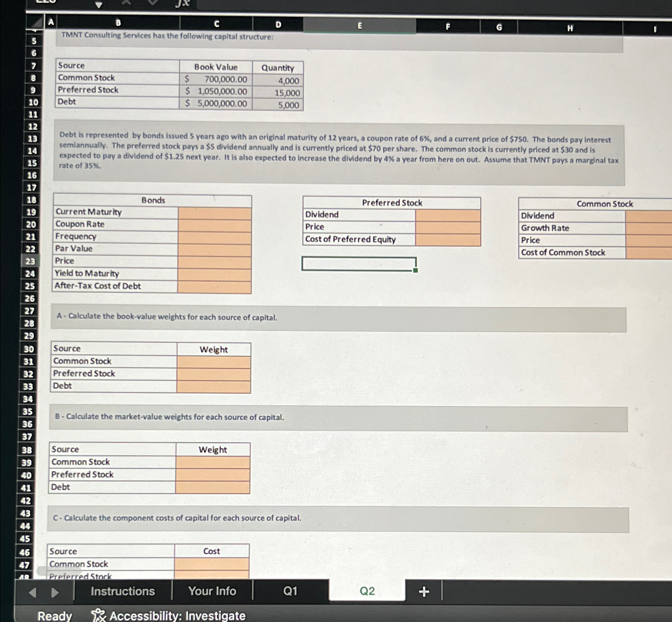The width and height of the screenshot is (672, 622).
Task: Select the '15,000' quantity cell
Action: click(x=278, y=93)
